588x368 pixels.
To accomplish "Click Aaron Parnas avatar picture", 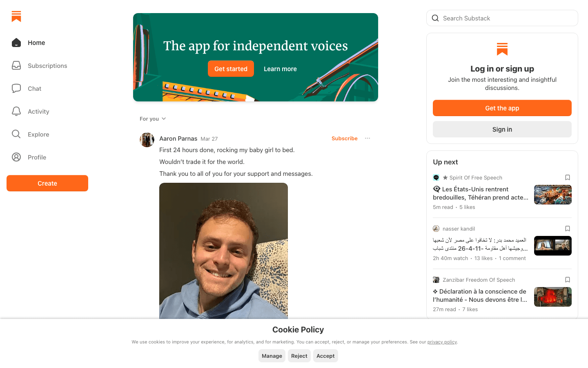I will [x=147, y=140].
